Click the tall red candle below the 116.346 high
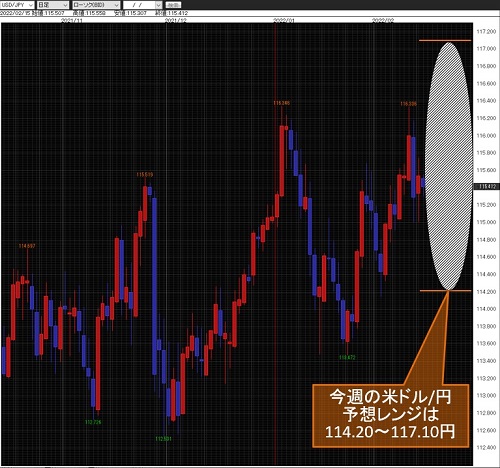The height and width of the screenshot is (468, 500). [282, 161]
